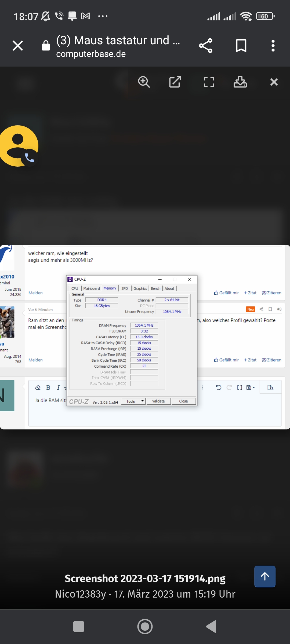Click the DRAM Frequency value 1064.1 MHz

(x=144, y=325)
